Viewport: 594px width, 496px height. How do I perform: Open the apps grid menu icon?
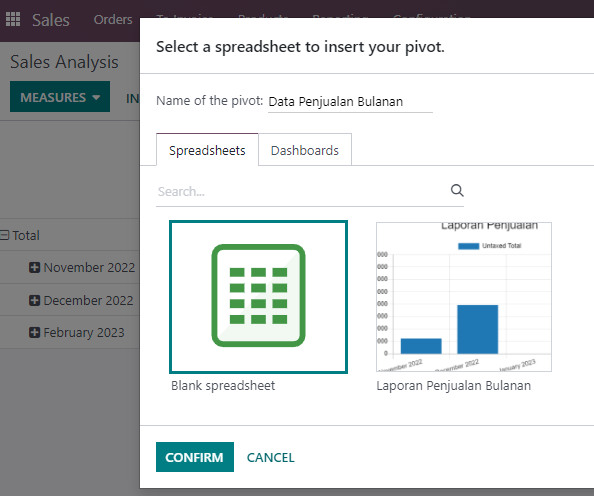click(x=13, y=19)
